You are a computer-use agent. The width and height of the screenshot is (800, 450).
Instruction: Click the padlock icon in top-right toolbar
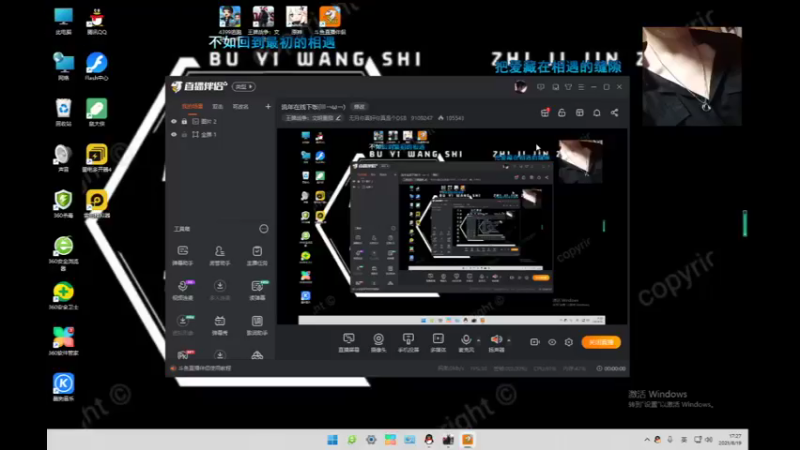pyautogui.click(x=562, y=112)
